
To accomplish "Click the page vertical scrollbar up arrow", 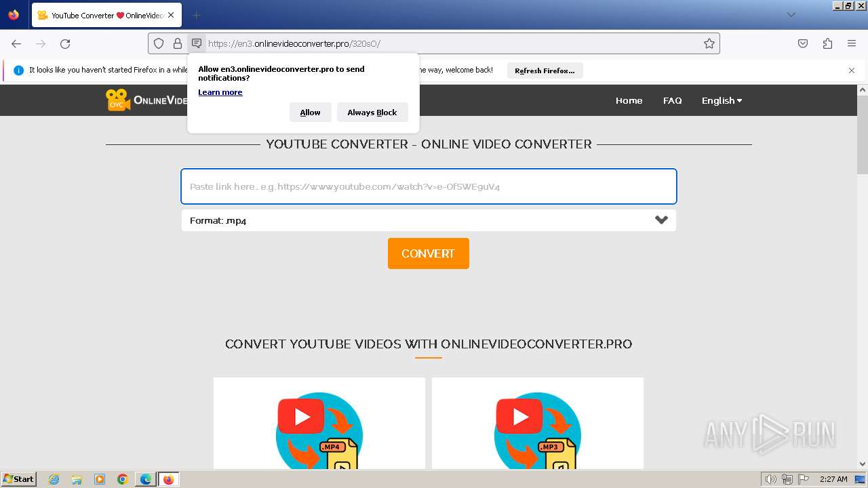I will [863, 89].
